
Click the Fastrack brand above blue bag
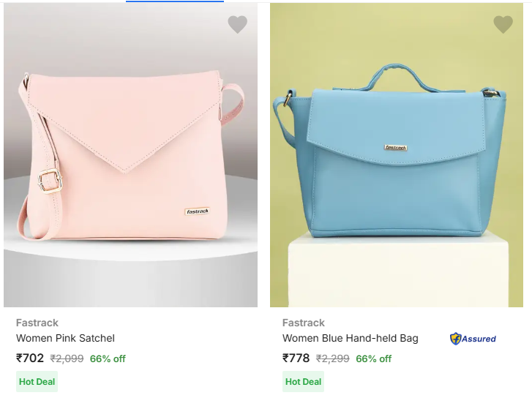coord(304,323)
